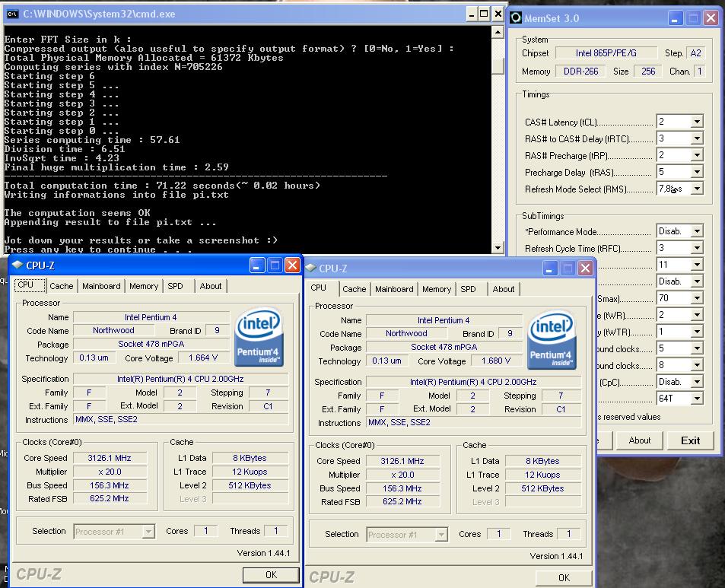
Task: Minimize the left CPU-Z window
Action: 257,265
